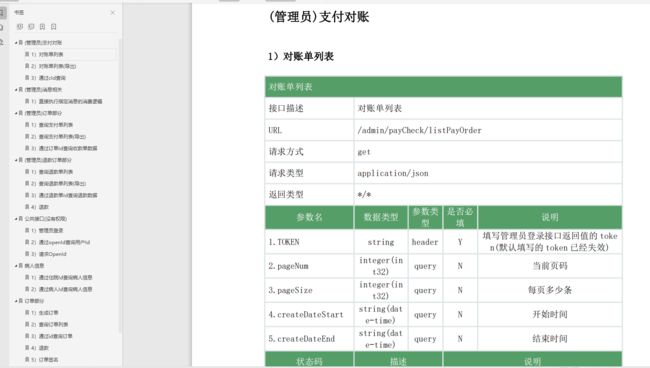Open bookmark 2) 查询退款单列表(导出)
The height and width of the screenshot is (368, 650).
click(55, 184)
